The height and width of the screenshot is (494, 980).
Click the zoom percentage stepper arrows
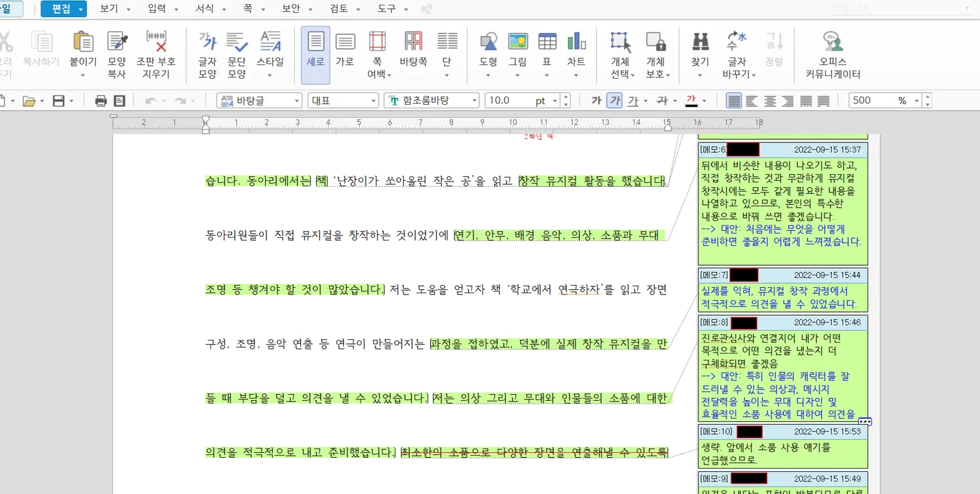(x=927, y=101)
